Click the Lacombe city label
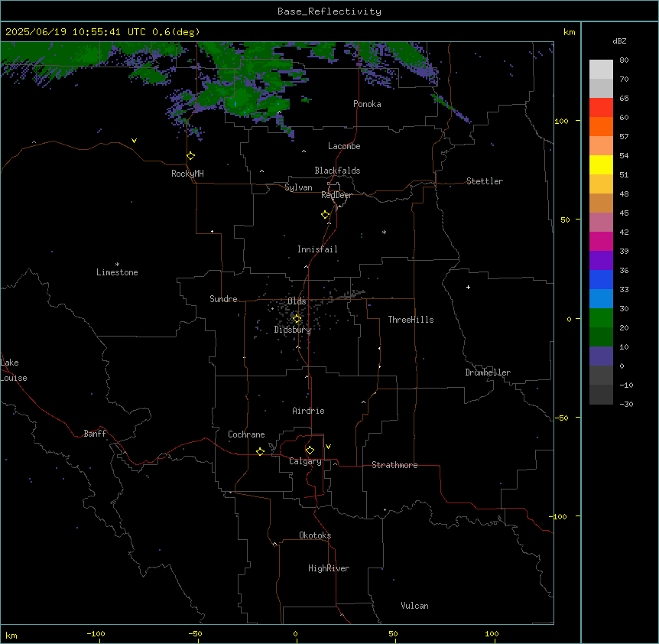 click(x=344, y=146)
